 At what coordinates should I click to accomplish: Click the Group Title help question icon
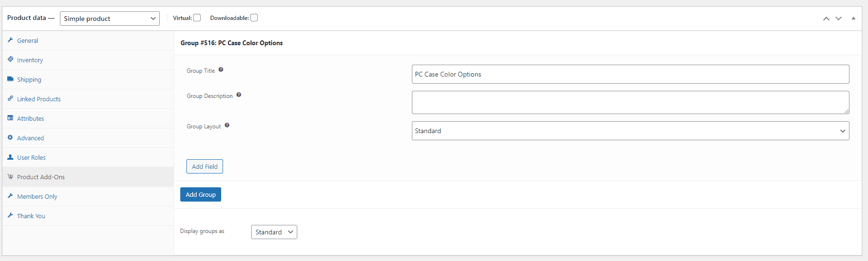click(221, 70)
